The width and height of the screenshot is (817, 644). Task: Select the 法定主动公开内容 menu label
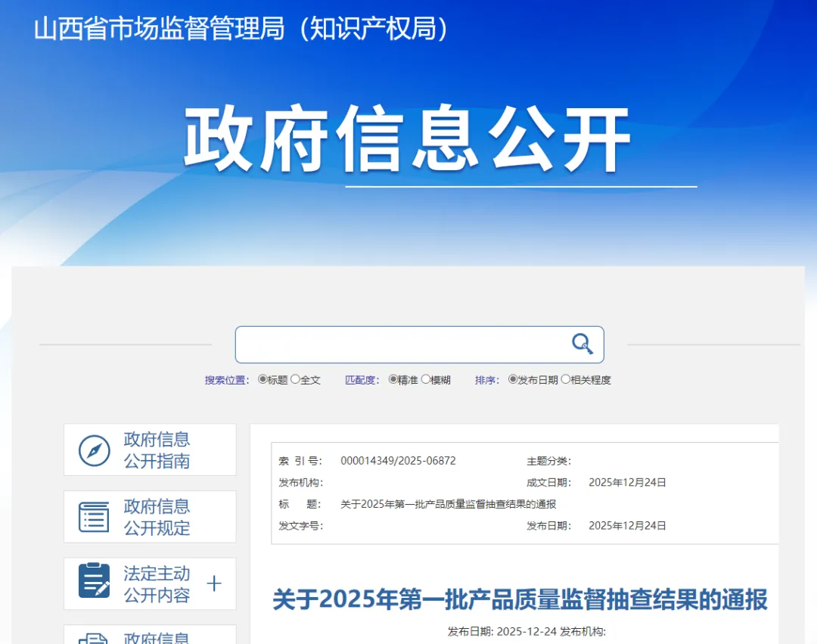[x=157, y=584]
